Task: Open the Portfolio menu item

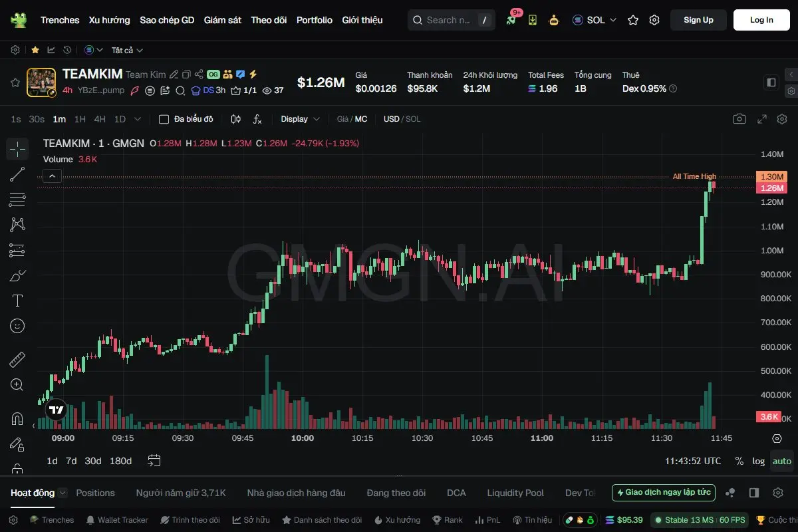Action: click(315, 20)
